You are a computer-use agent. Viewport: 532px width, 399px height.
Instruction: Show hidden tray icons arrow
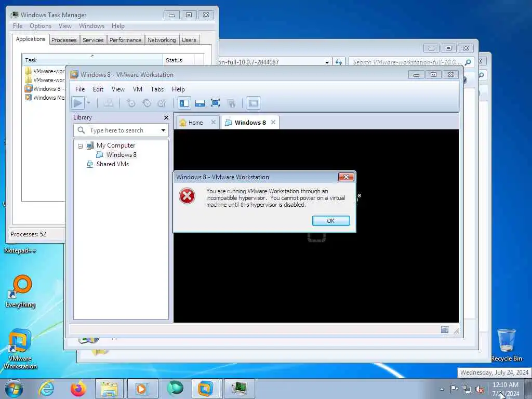442,389
